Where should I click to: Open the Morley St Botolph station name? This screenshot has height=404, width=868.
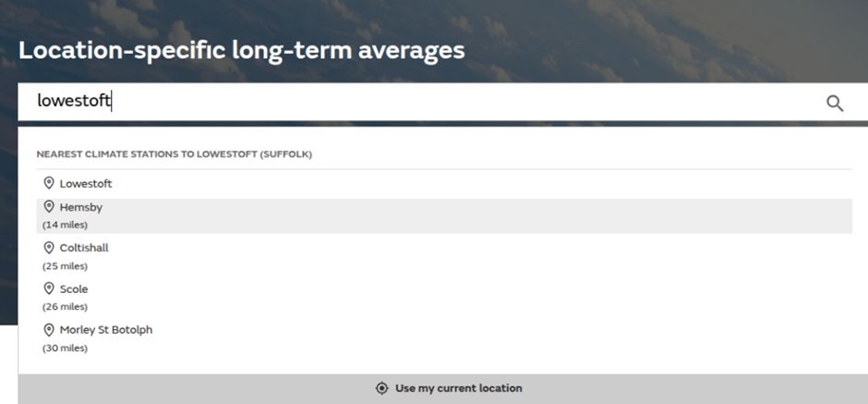coord(106,330)
